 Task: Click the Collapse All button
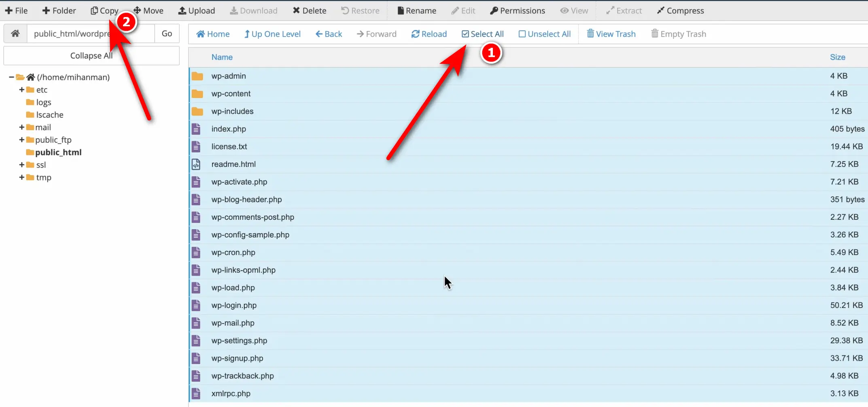click(91, 56)
